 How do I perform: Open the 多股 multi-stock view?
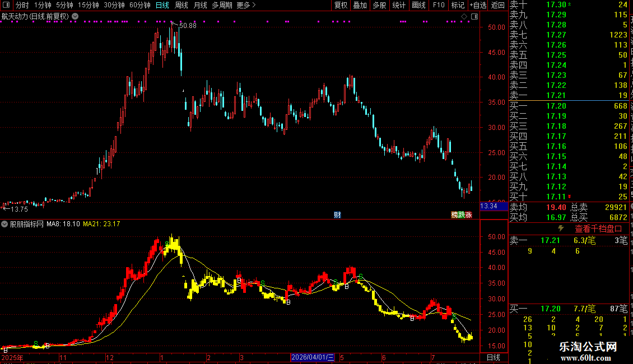pyautogui.click(x=379, y=5)
